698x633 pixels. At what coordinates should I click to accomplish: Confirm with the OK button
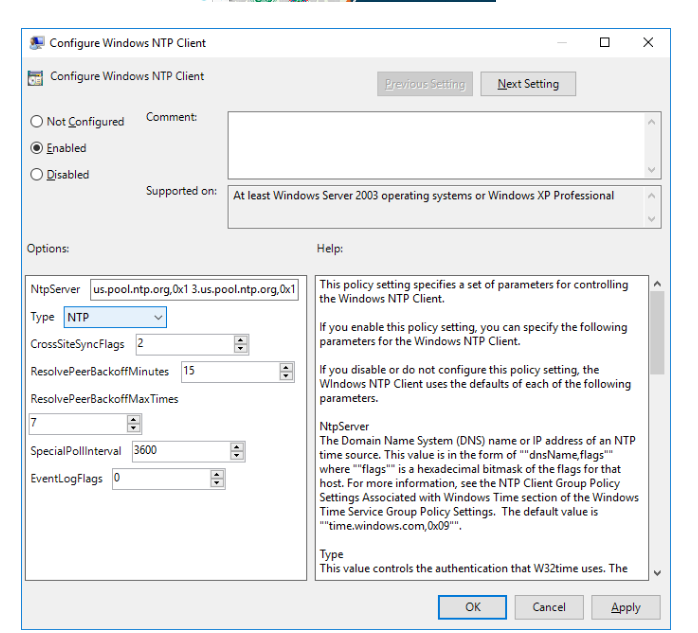coord(472,607)
